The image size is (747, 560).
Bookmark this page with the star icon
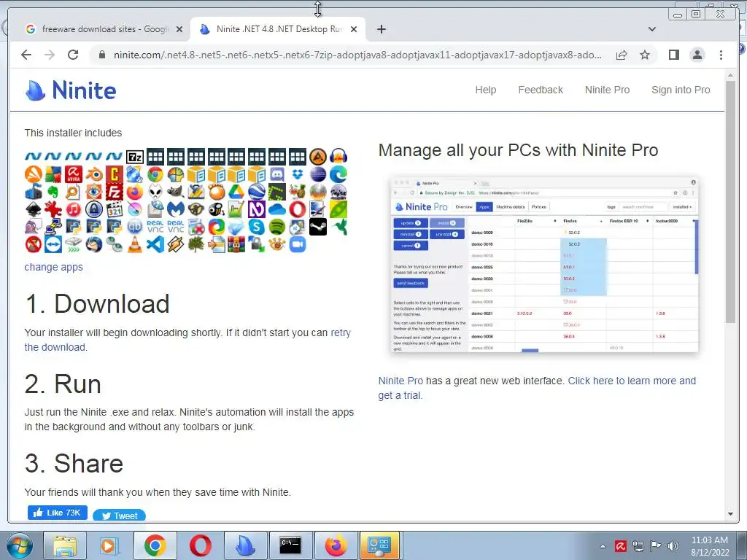[645, 55]
